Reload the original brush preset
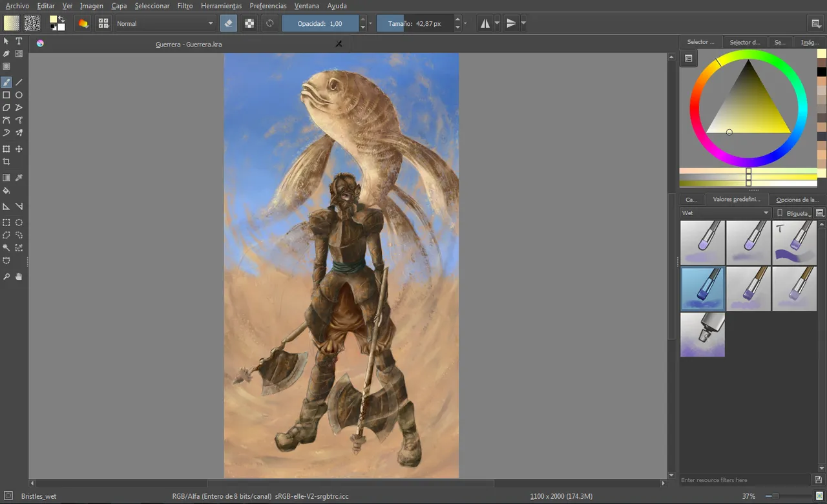 tap(270, 23)
